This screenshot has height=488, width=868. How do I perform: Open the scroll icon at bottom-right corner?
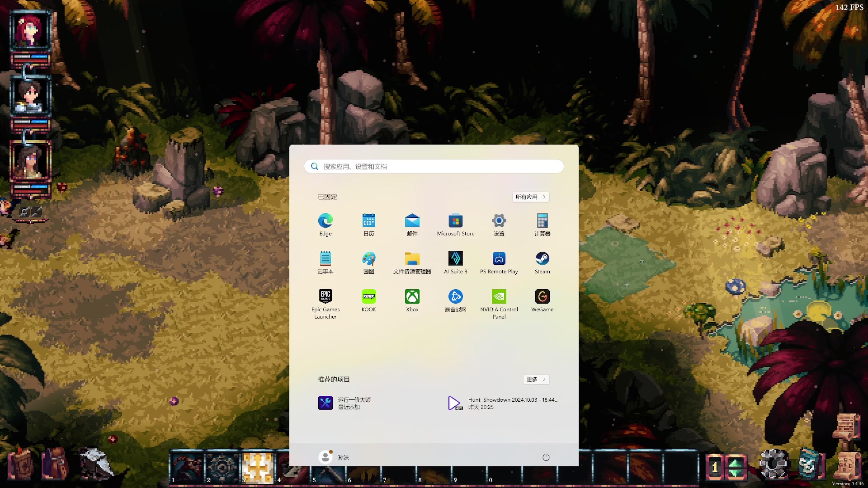847,465
